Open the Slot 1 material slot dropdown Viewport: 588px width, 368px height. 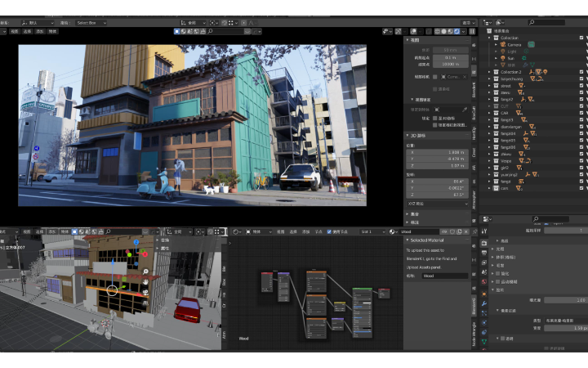pyautogui.click(x=372, y=231)
